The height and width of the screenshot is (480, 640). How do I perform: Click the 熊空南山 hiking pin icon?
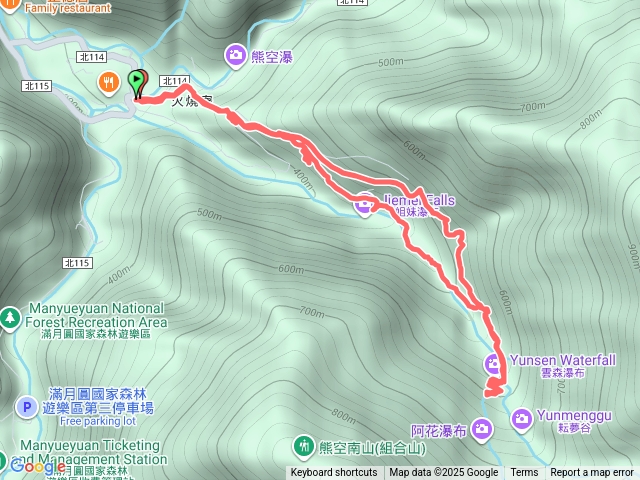[303, 446]
